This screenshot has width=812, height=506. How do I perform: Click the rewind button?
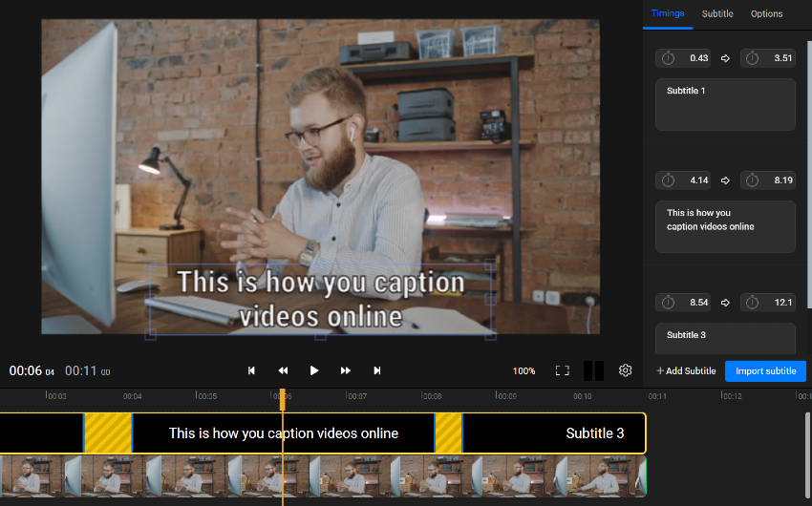coord(283,370)
